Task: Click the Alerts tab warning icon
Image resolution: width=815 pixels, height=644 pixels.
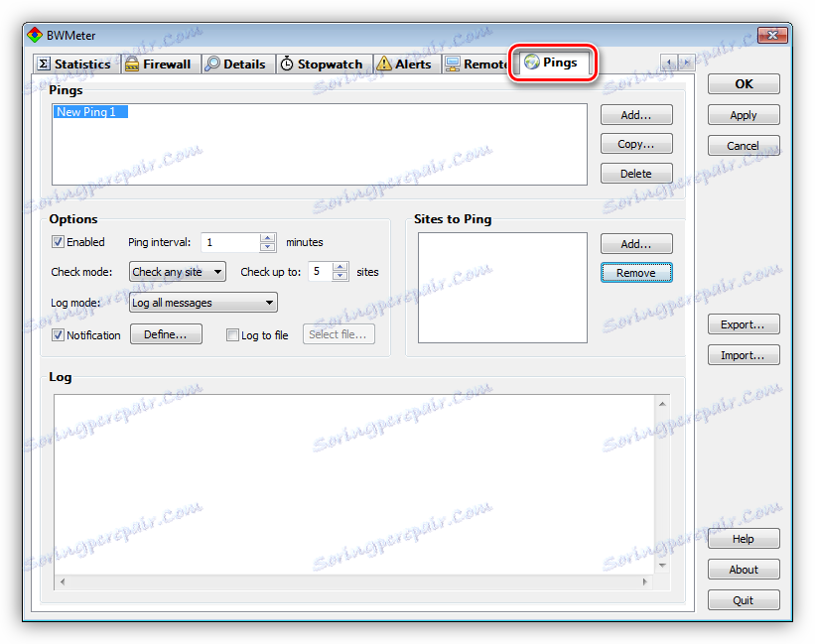Action: point(383,64)
